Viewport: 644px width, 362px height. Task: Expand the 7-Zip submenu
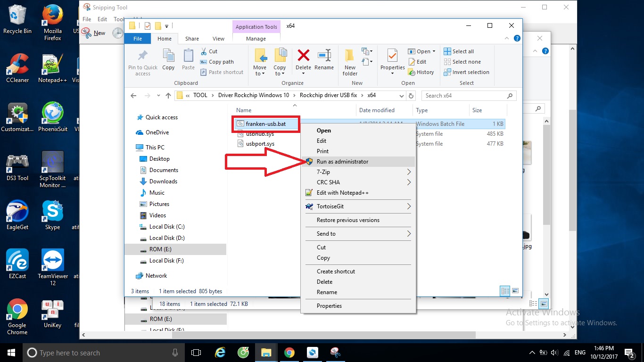358,172
